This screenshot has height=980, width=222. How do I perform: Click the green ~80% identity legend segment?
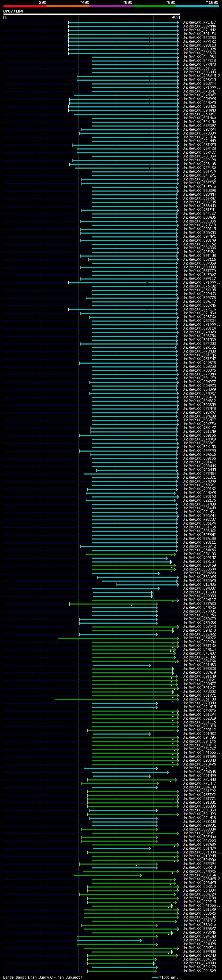click(x=154, y=6)
